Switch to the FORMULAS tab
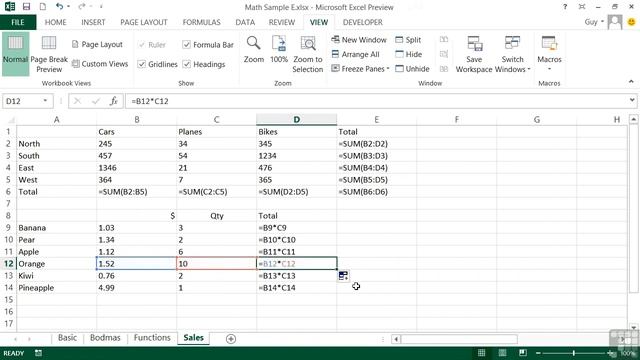This screenshot has width=640, height=360. pyautogui.click(x=201, y=22)
